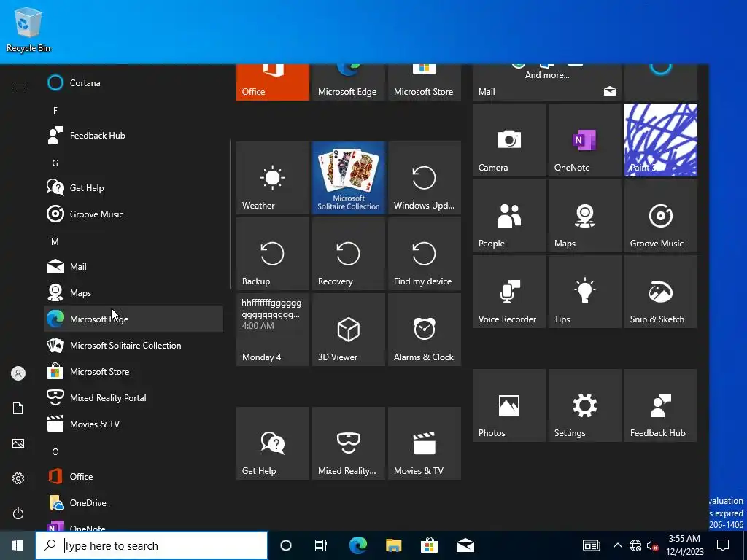This screenshot has width=747, height=560.
Task: Click the Get Help tile
Action: click(273, 443)
